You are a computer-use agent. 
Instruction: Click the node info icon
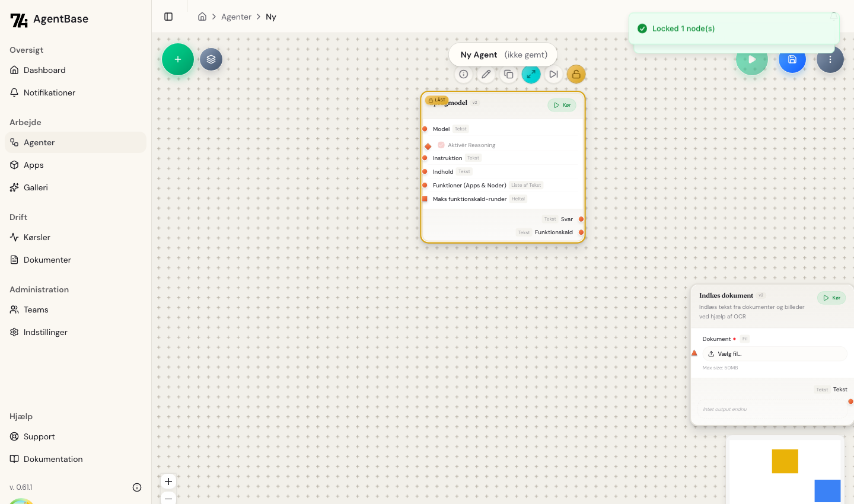pos(464,74)
